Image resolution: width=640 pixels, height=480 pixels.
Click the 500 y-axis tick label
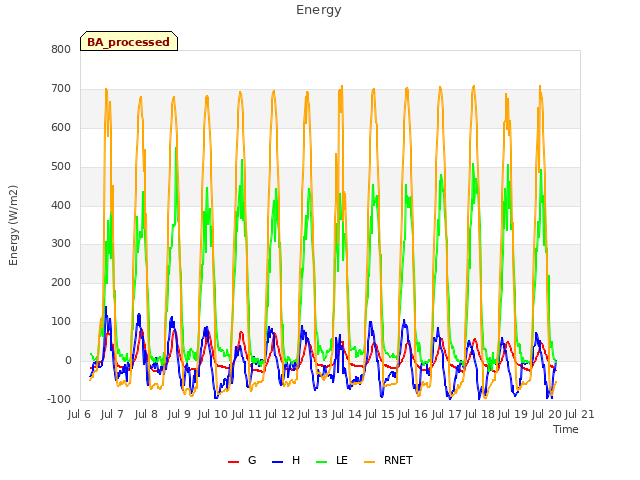click(x=61, y=167)
